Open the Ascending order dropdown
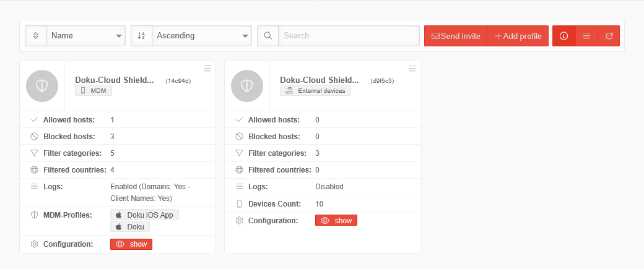The width and height of the screenshot is (644, 269). click(x=201, y=36)
